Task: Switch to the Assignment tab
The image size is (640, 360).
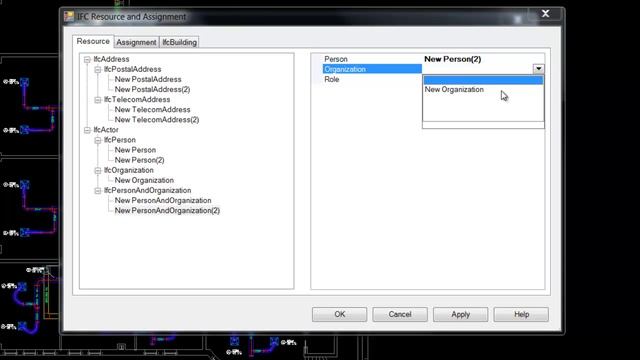Action: 136,42
